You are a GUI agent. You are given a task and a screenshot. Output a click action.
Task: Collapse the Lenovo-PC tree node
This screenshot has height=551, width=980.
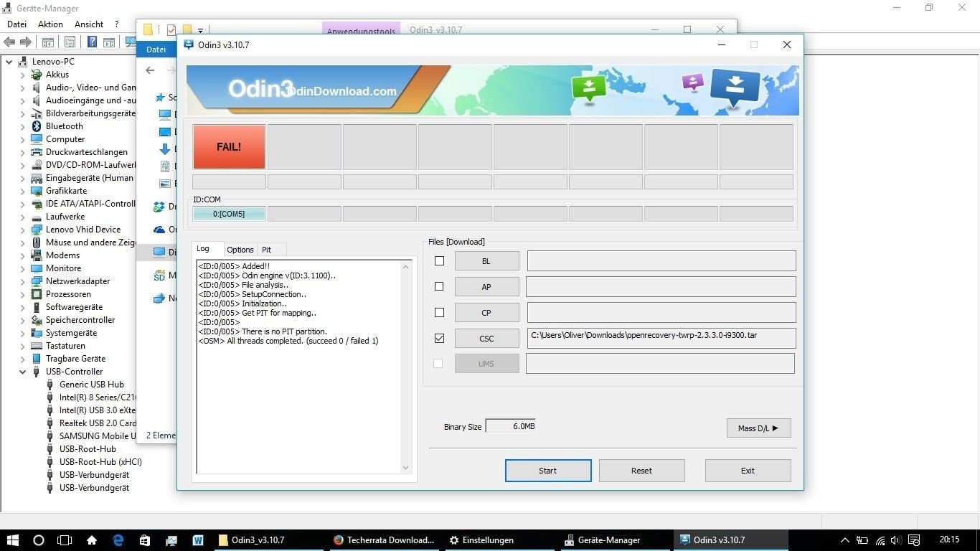(9, 62)
